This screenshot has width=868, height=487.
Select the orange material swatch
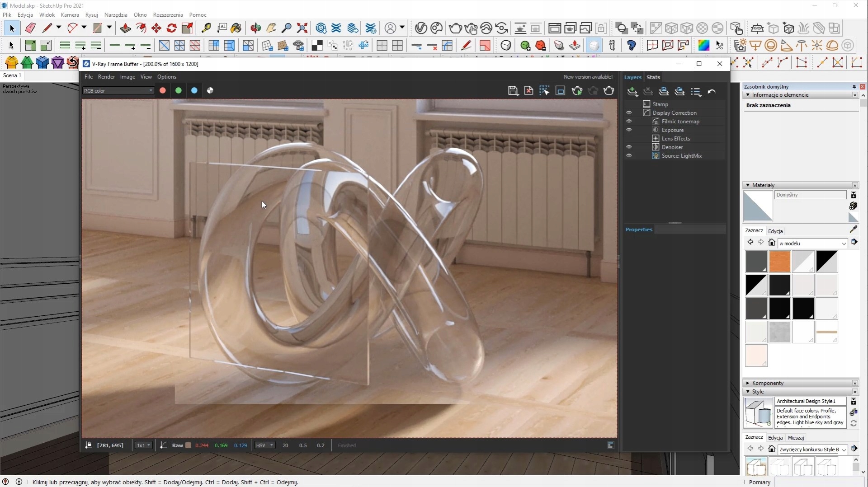coord(779,262)
